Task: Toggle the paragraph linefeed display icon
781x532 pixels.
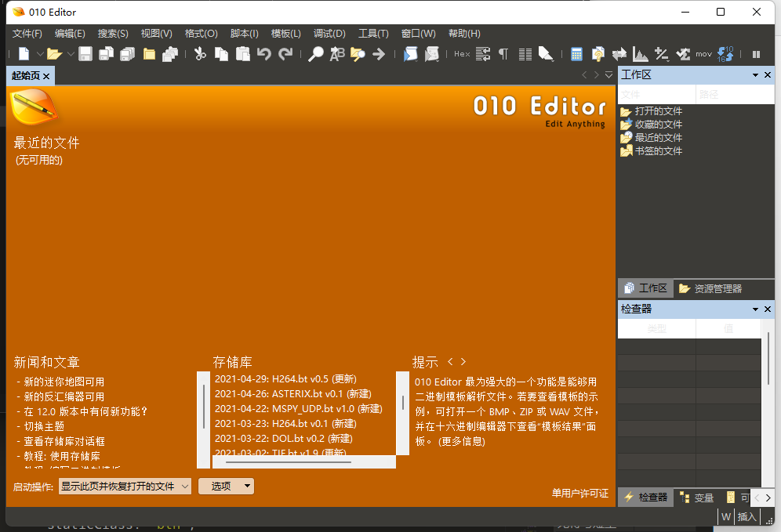Action: tap(503, 54)
